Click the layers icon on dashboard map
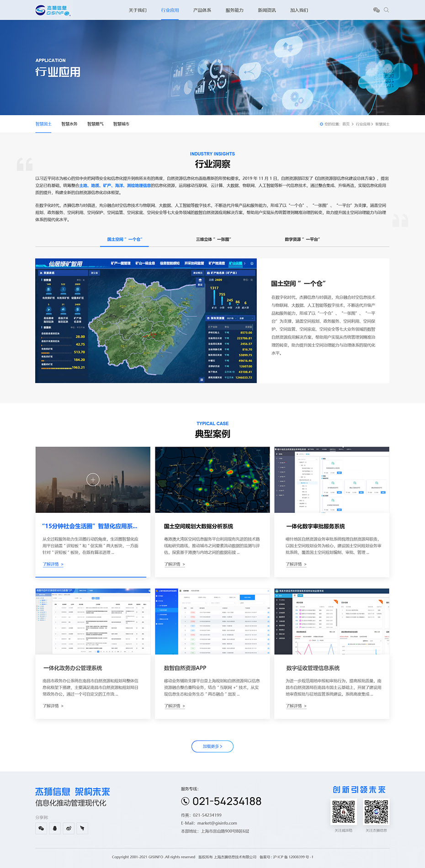The height and width of the screenshot is (868, 425). click(200, 280)
